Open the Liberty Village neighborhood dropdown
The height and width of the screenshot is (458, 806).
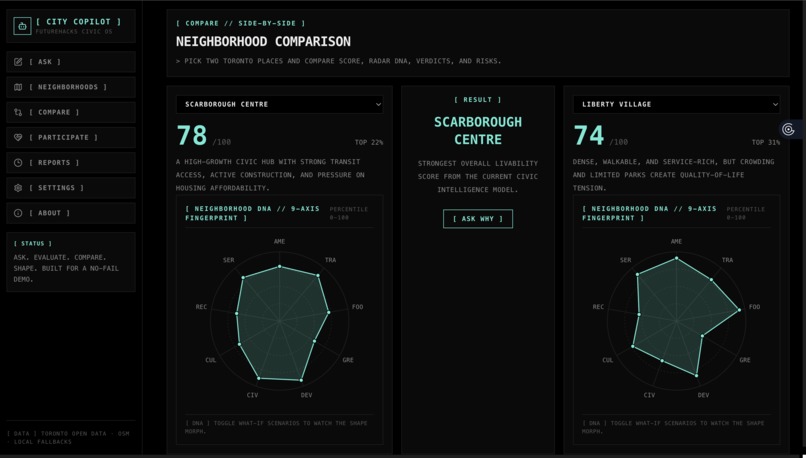pyautogui.click(x=676, y=104)
